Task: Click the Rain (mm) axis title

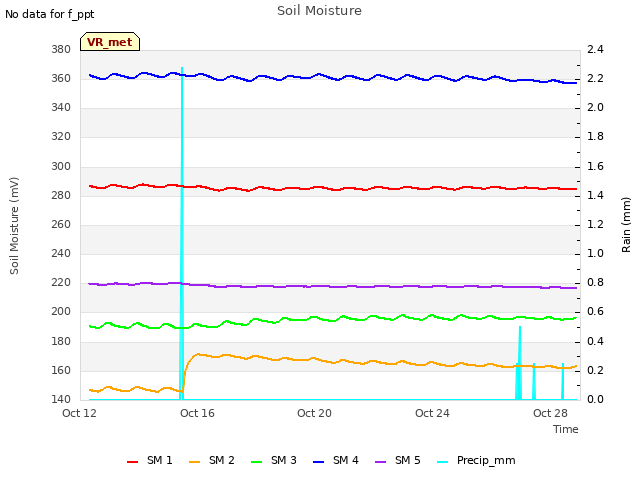Action: click(x=626, y=225)
